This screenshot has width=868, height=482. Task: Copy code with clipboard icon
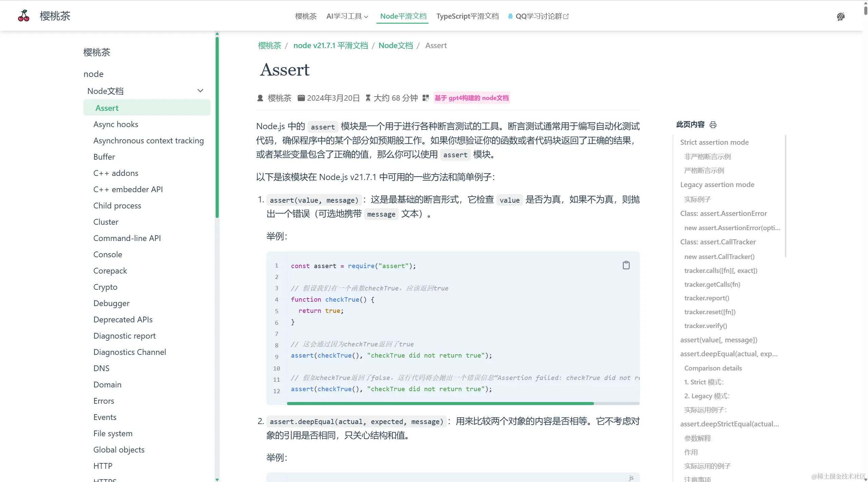point(626,265)
